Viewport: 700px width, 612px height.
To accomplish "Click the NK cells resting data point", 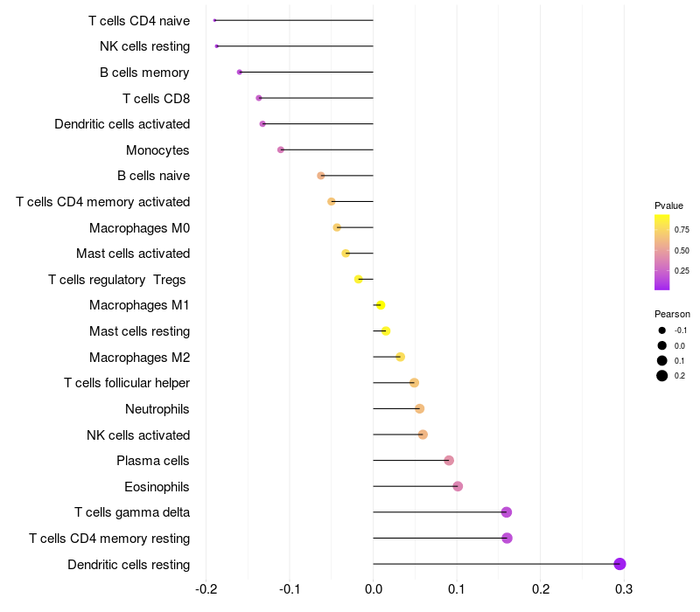I will (216, 46).
